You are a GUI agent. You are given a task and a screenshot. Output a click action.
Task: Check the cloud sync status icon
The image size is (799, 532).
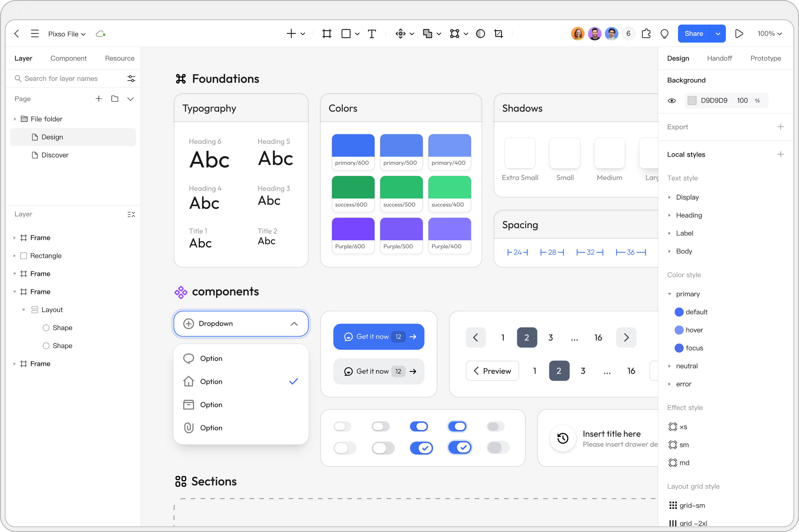click(100, 34)
